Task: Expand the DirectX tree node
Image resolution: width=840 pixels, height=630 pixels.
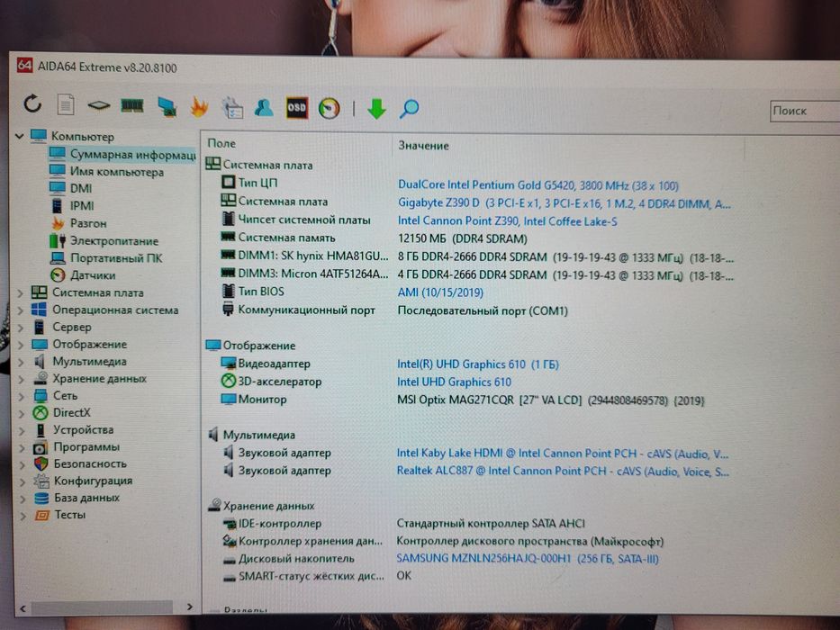Action: pyautogui.click(x=22, y=414)
